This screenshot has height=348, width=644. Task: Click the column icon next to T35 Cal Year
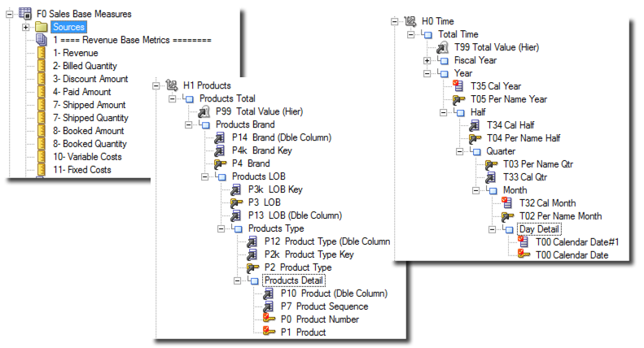pyautogui.click(x=458, y=85)
